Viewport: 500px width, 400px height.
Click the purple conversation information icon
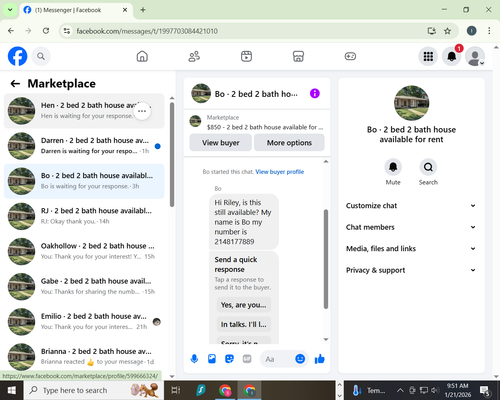click(x=315, y=94)
